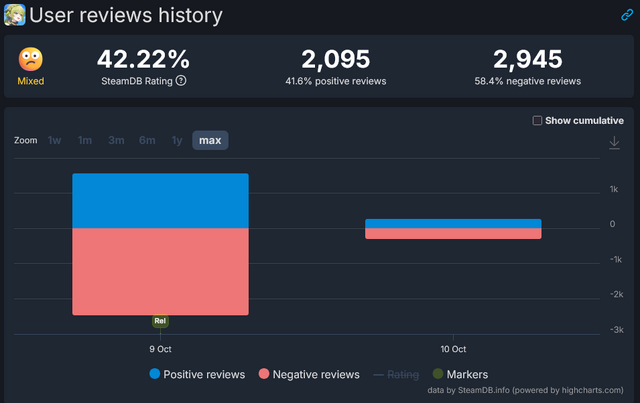
Task: Choose the 1y zoom option
Action: coord(177,140)
